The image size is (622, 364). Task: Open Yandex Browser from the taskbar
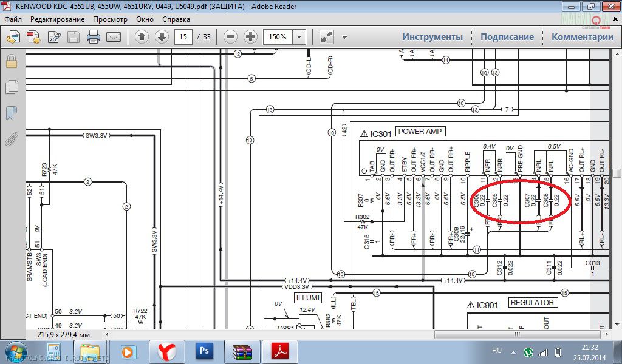coord(166,352)
